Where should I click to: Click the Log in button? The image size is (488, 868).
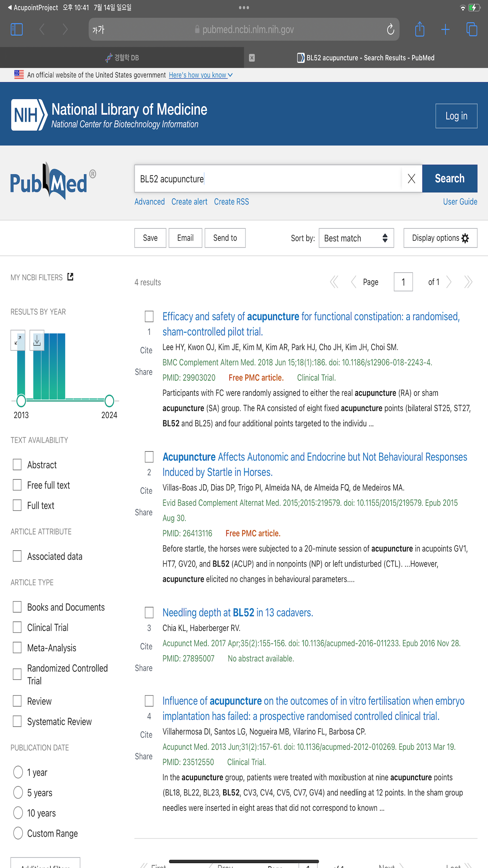point(456,116)
